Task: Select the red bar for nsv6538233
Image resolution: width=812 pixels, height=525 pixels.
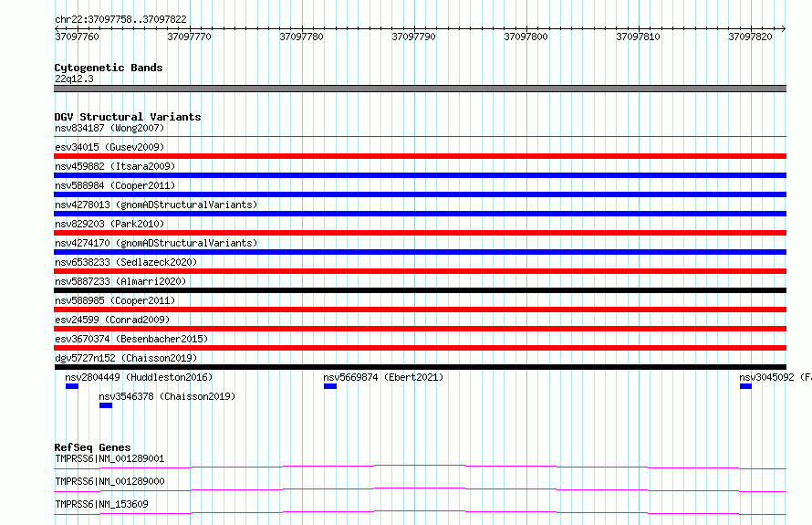Action: (x=420, y=271)
